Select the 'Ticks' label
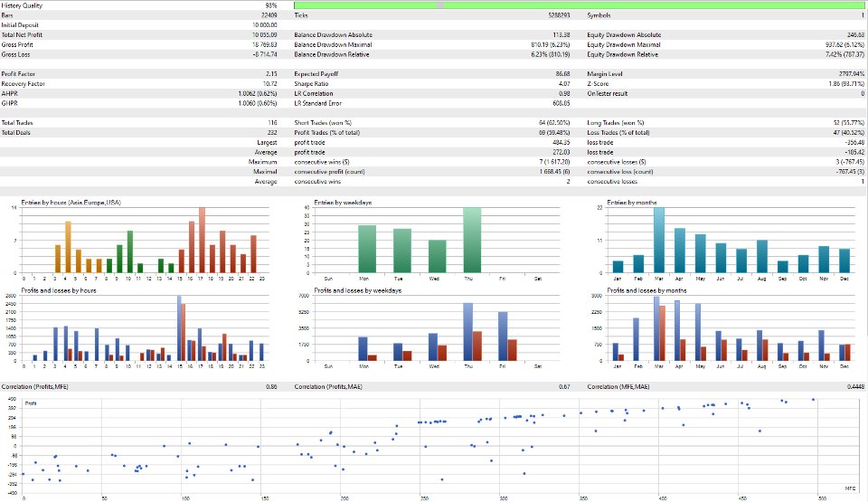This screenshot has height=502, width=868. tap(301, 15)
